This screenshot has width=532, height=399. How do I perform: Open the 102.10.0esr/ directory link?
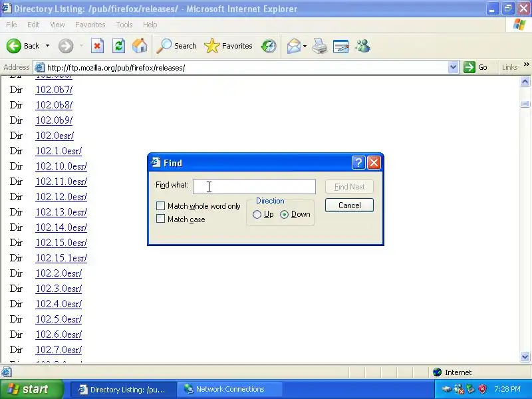point(61,166)
